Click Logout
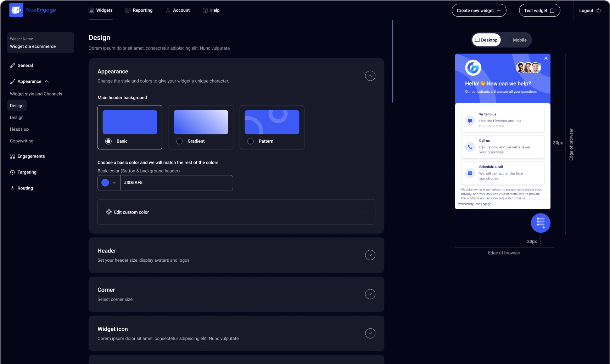The height and width of the screenshot is (364, 610). point(590,10)
